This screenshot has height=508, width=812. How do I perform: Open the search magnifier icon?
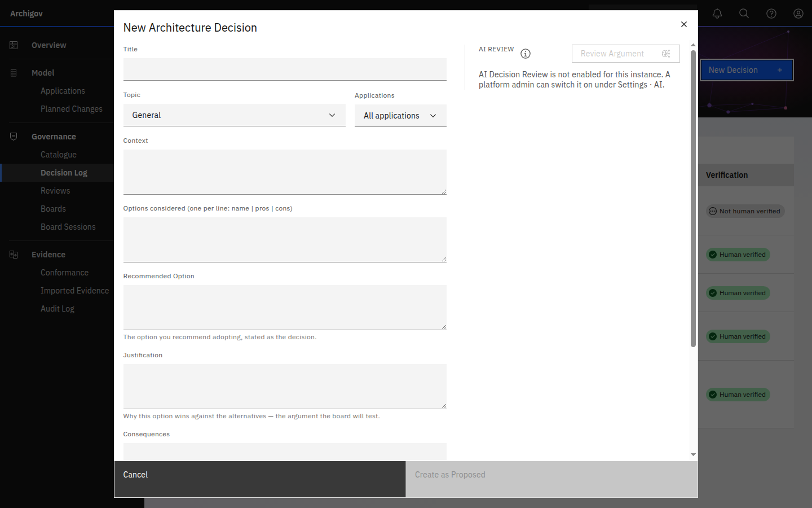(x=744, y=14)
